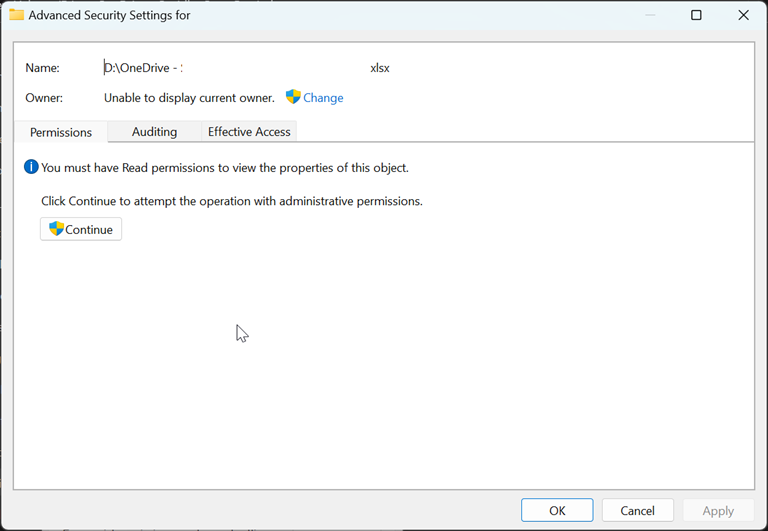This screenshot has width=768, height=531.
Task: Click the Cancel button
Action: (x=637, y=510)
